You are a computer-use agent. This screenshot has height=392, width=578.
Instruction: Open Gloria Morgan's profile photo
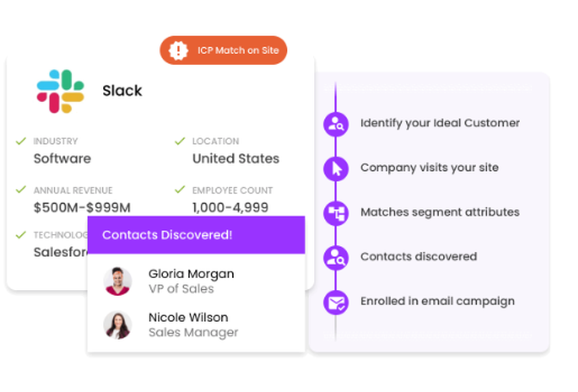tap(117, 281)
